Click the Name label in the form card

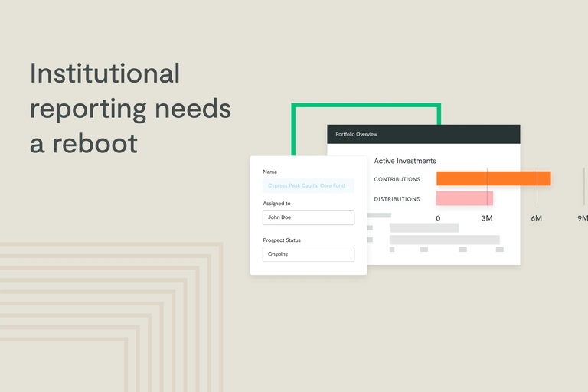click(x=269, y=171)
